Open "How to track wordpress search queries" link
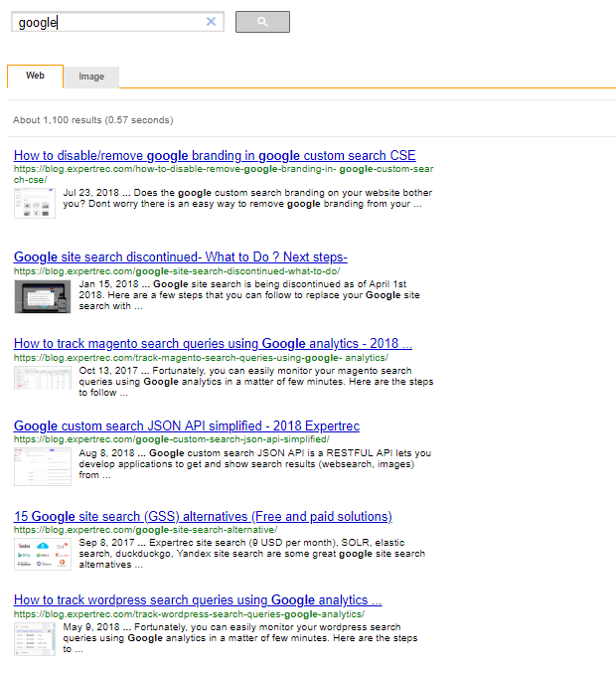 pos(198,600)
